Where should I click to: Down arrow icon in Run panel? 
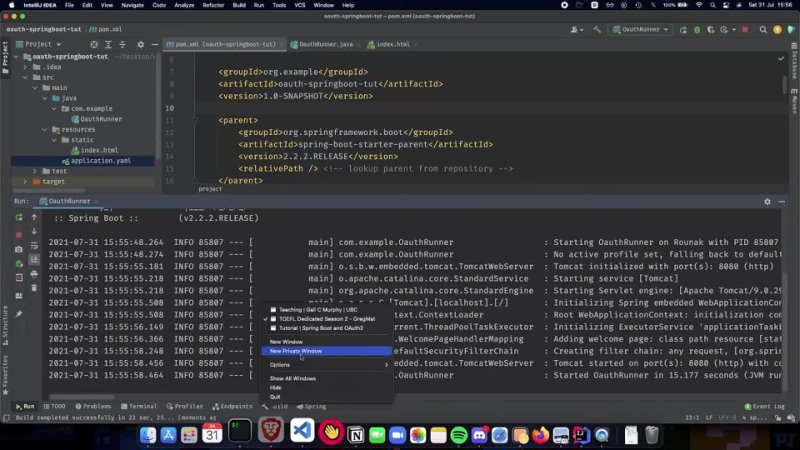pyautogui.click(x=34, y=232)
